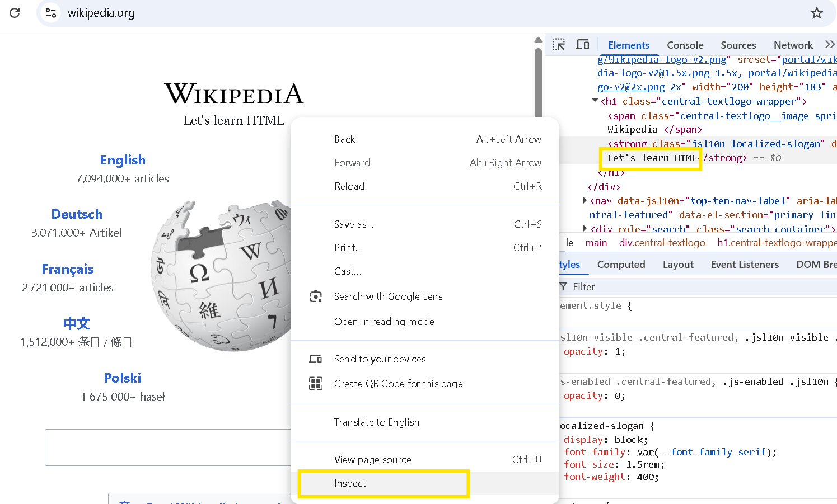Click the Search with Google Lens icon
The width and height of the screenshot is (837, 504).
[316, 296]
